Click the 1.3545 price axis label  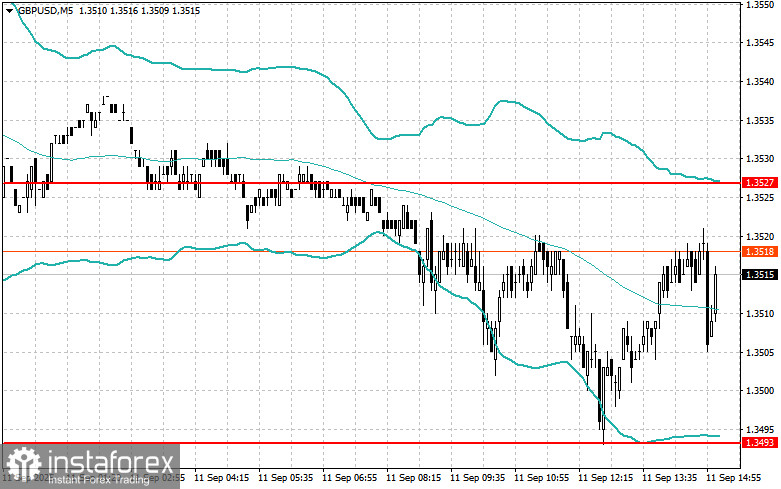(x=760, y=43)
